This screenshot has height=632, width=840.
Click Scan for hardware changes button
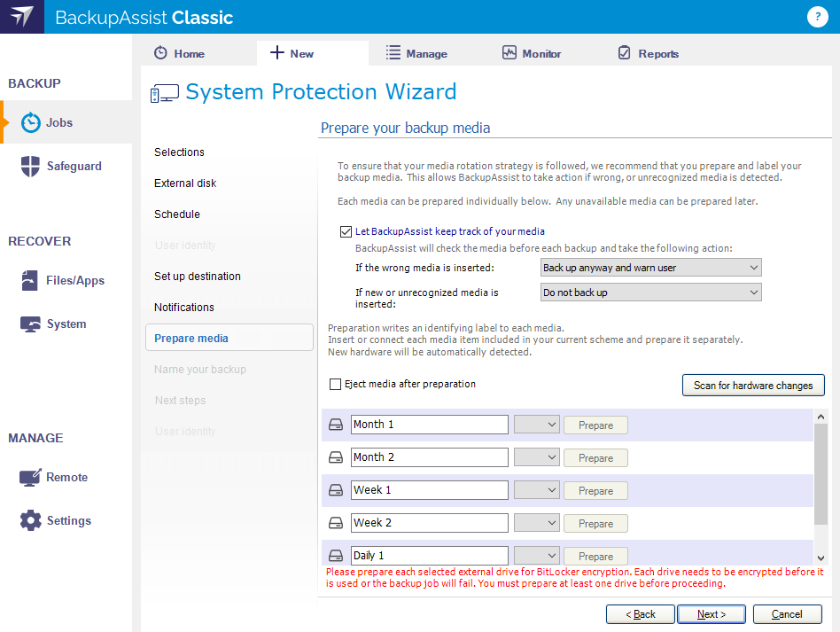tap(753, 386)
